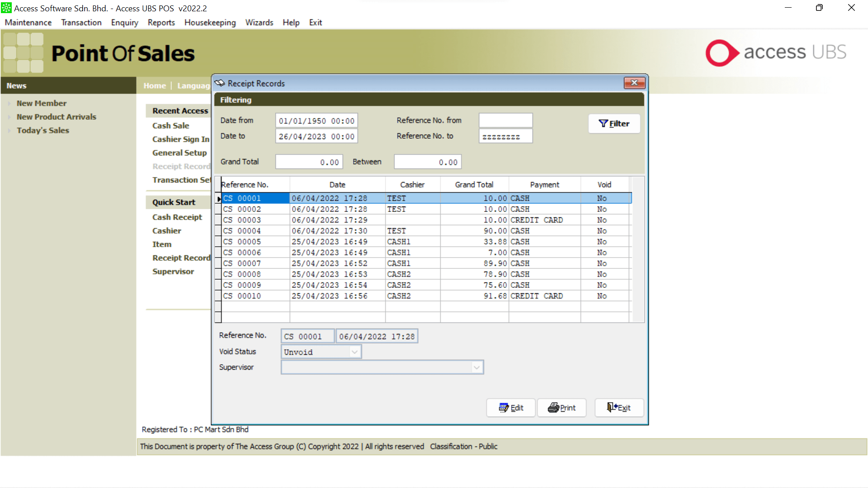Click the Access UBS red logo

(x=722, y=53)
